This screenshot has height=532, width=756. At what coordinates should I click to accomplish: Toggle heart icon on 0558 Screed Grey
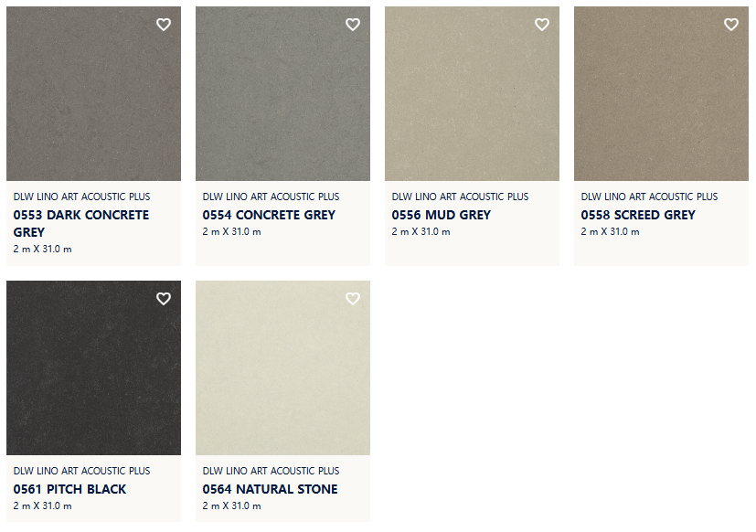(x=731, y=24)
